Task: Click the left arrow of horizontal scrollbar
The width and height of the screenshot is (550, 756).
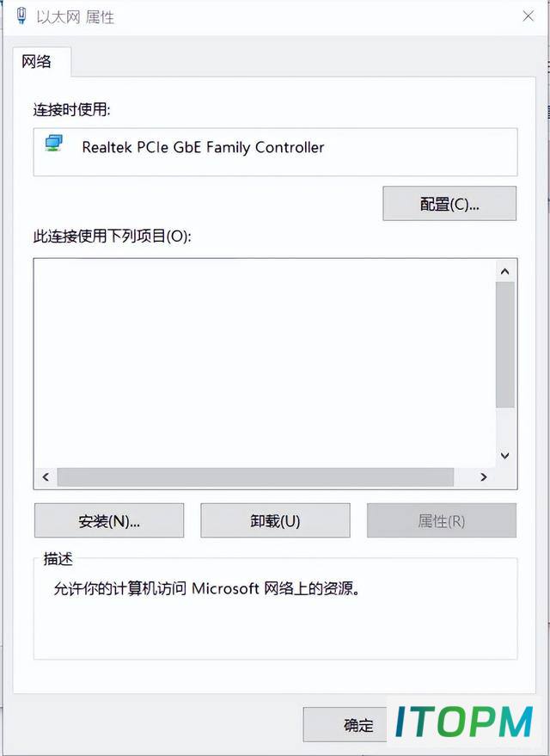Action: [46, 476]
